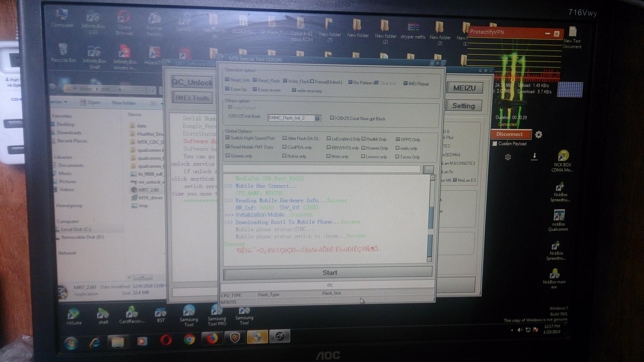Check the IMEI Repair option

[x=405, y=83]
